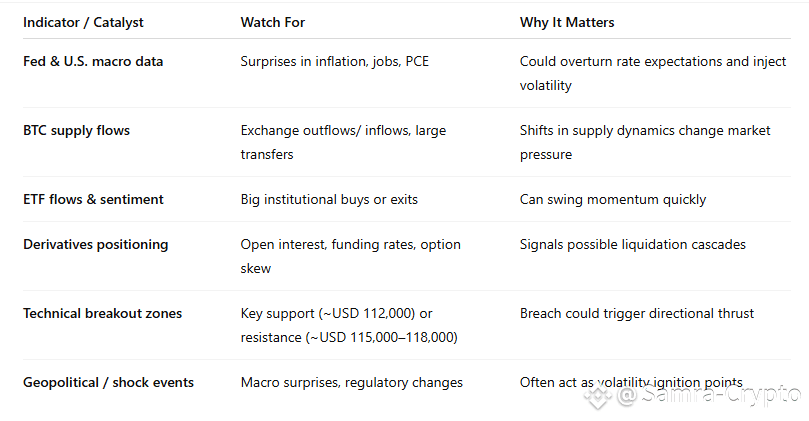Viewport: 809px width, 421px height.
Task: Select the "Why It Matters" column header
Action: point(567,22)
